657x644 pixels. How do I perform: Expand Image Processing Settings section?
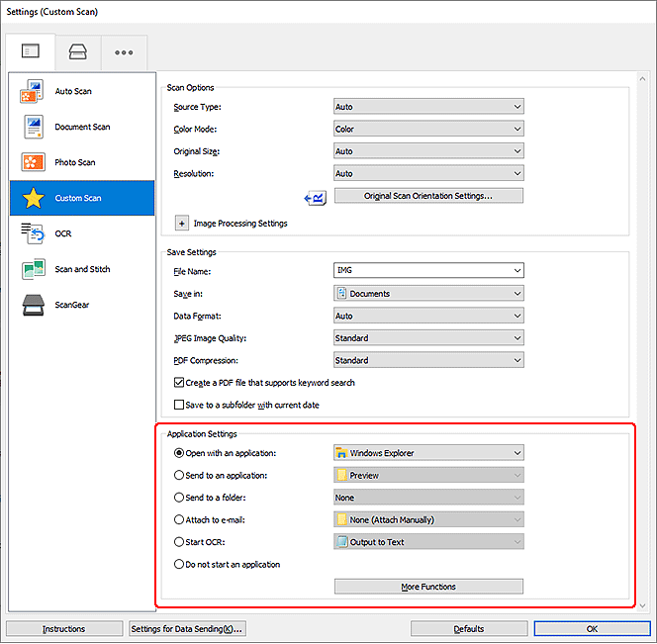pos(181,224)
